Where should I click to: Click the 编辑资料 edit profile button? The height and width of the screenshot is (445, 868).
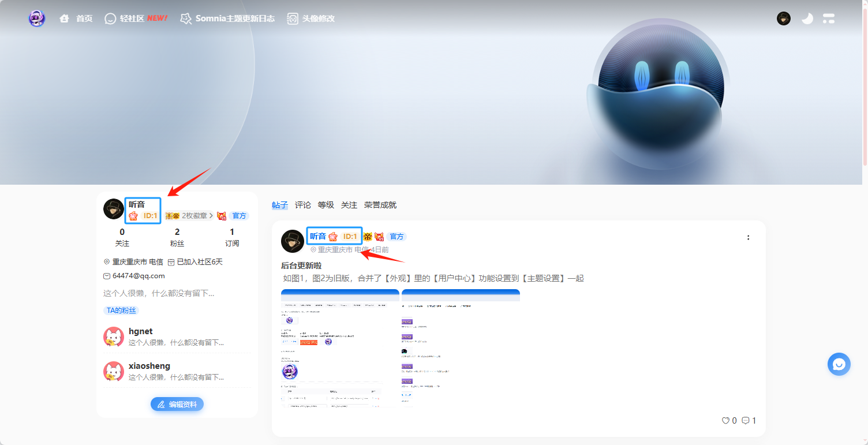(x=177, y=404)
